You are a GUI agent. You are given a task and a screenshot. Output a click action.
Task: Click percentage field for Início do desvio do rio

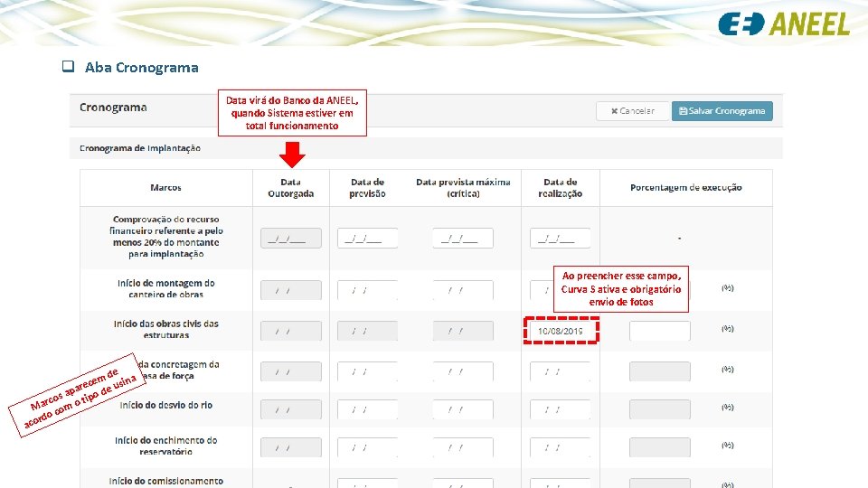point(660,409)
